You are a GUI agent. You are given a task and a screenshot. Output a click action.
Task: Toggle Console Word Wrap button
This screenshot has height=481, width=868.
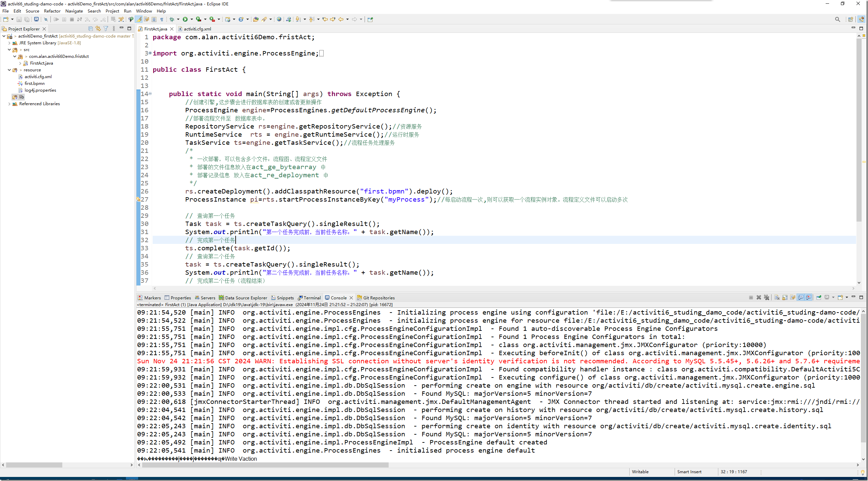pos(793,297)
